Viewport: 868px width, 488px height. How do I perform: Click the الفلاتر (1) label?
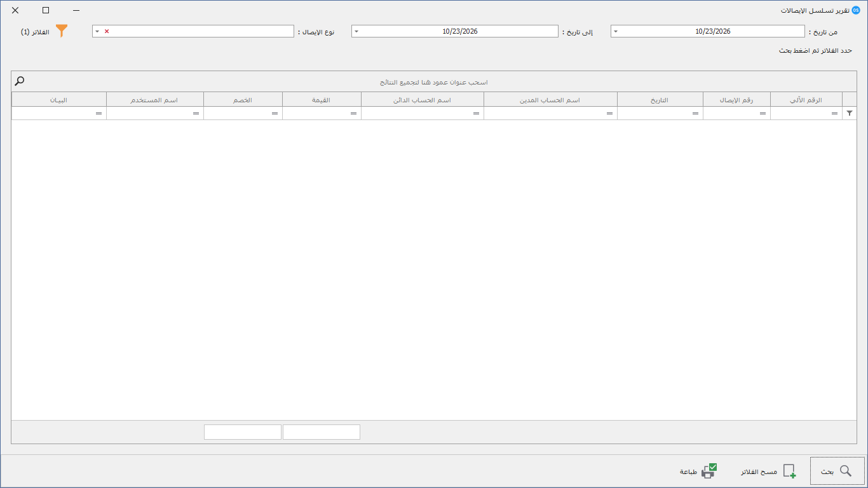pyautogui.click(x=35, y=32)
